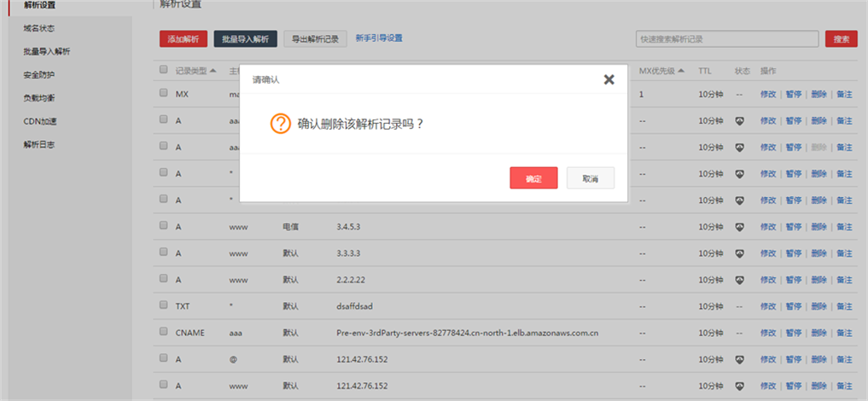Click 删除 for the TXT record
The image size is (868, 401).
pos(818,306)
